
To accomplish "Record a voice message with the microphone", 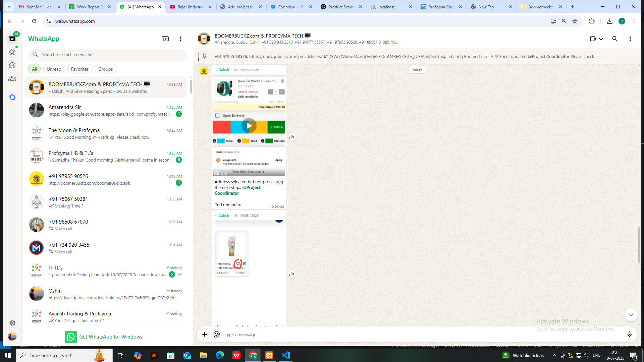I will click(629, 335).
